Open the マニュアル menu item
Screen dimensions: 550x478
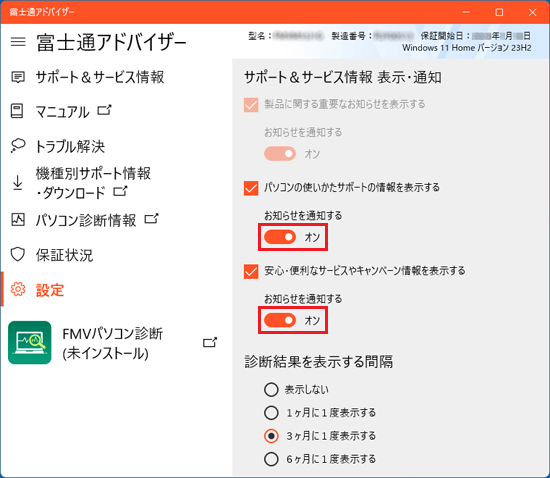[x=62, y=112]
